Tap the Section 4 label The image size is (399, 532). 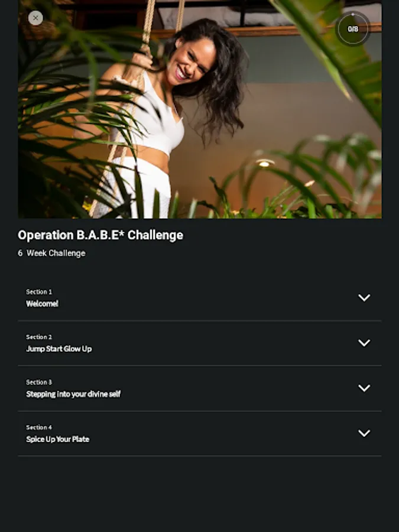tap(39, 427)
